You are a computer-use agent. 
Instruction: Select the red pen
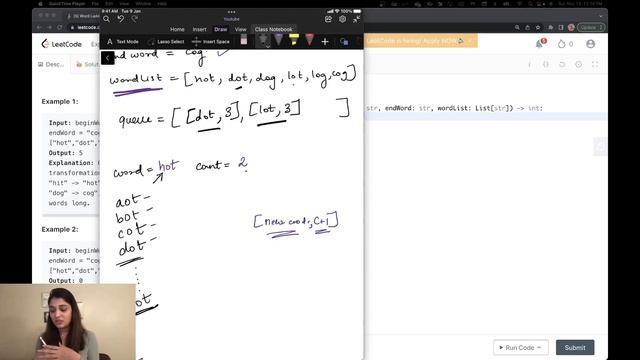click(309, 40)
